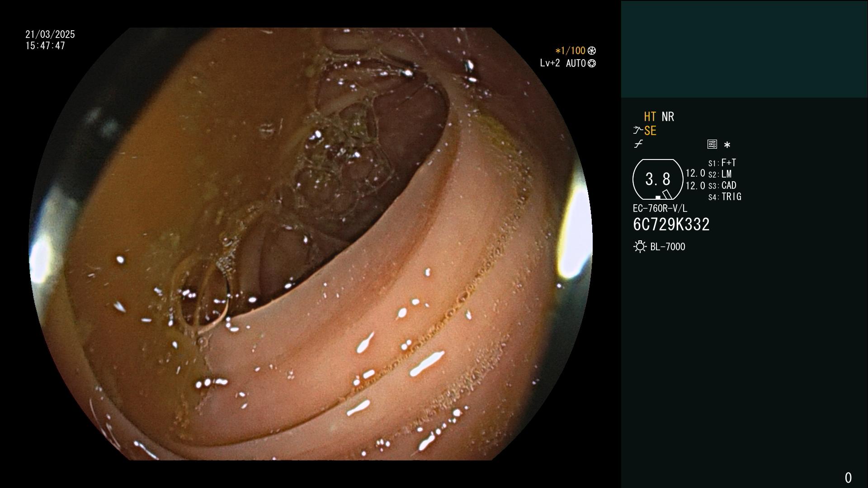Click the S1: F+T switch assignment

pos(722,163)
